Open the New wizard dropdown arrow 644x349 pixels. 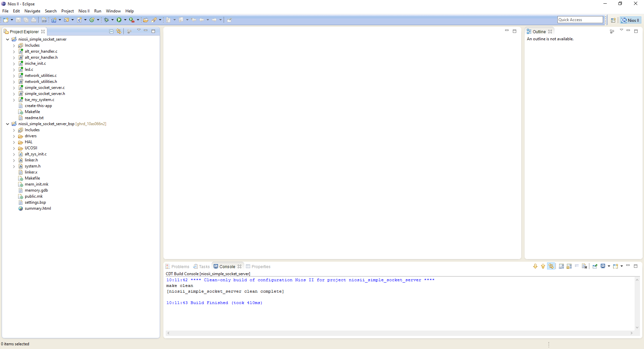click(x=12, y=20)
